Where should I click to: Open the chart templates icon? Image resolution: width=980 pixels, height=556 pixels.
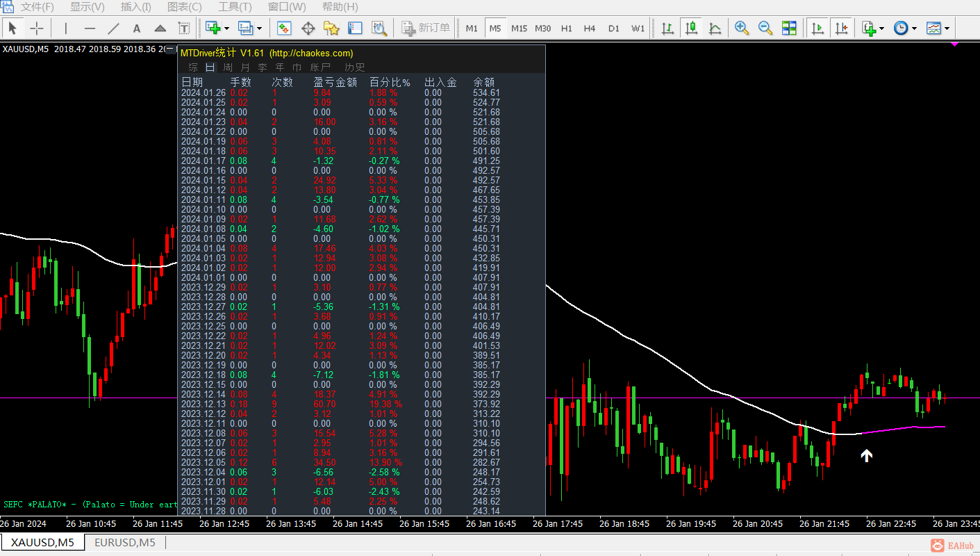coord(934,28)
